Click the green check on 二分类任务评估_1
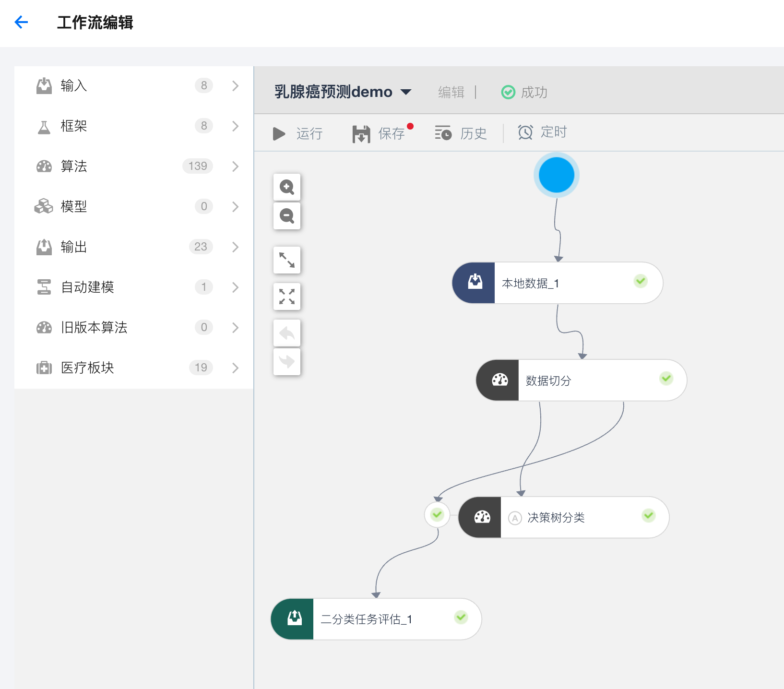This screenshot has width=784, height=689. [461, 617]
